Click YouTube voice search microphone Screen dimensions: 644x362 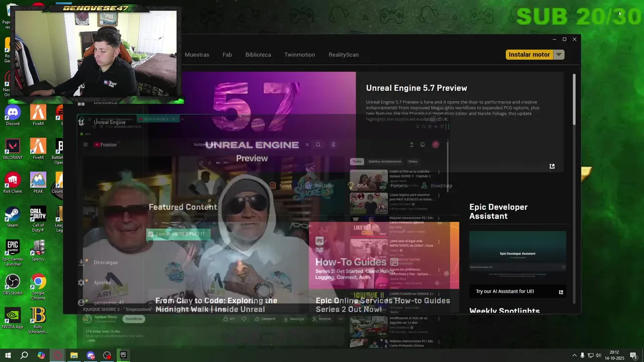333,145
